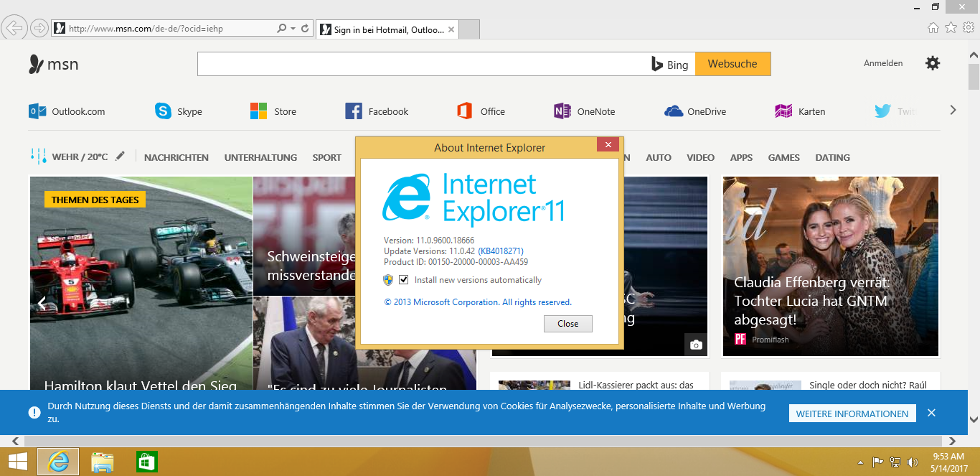Open the Facebook shortcut
Image resolution: width=980 pixels, height=476 pixels.
377,111
